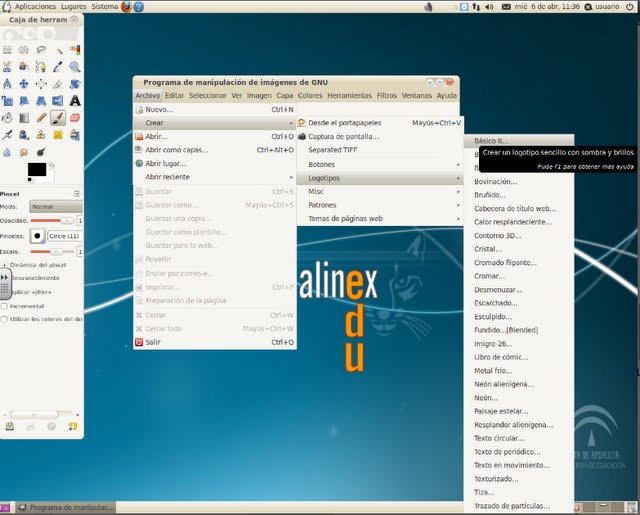
Task: Select the Crop knife tool
Action: pos(58,84)
